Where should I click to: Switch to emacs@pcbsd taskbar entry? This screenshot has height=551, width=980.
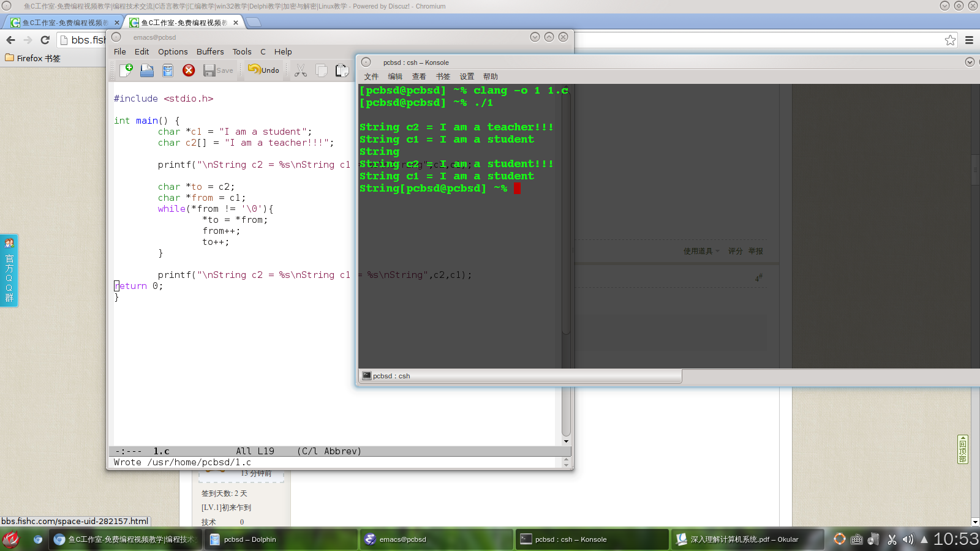pyautogui.click(x=437, y=539)
